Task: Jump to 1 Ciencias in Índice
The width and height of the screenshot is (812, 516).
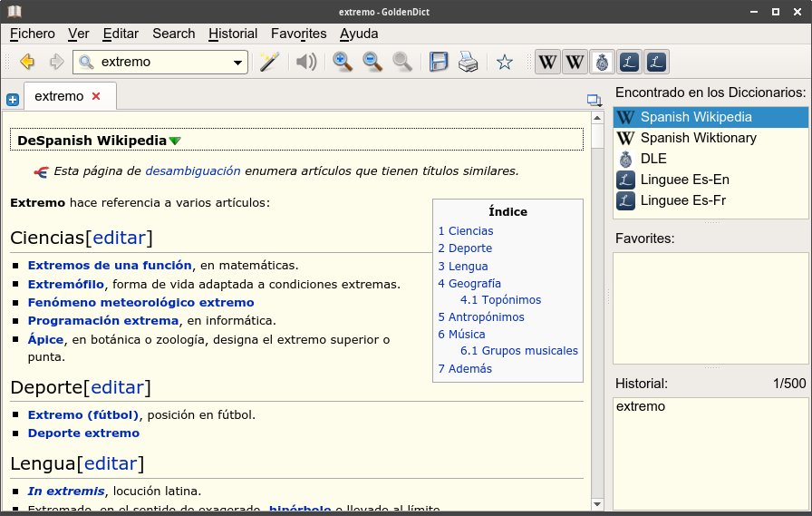Action: click(x=466, y=231)
